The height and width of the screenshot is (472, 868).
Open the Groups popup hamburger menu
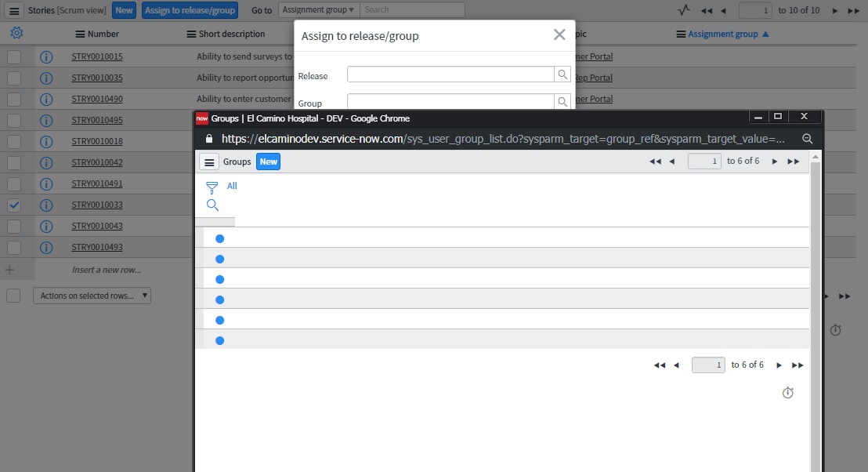(x=209, y=162)
